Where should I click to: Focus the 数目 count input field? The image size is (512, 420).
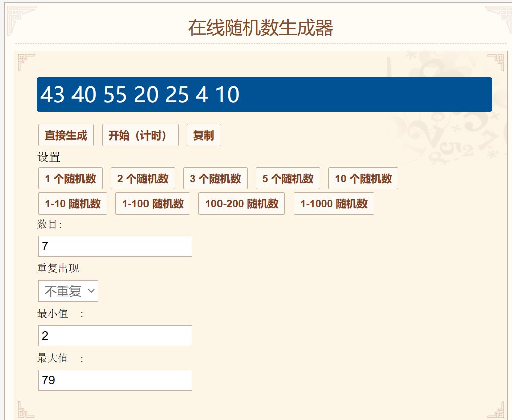click(x=115, y=246)
